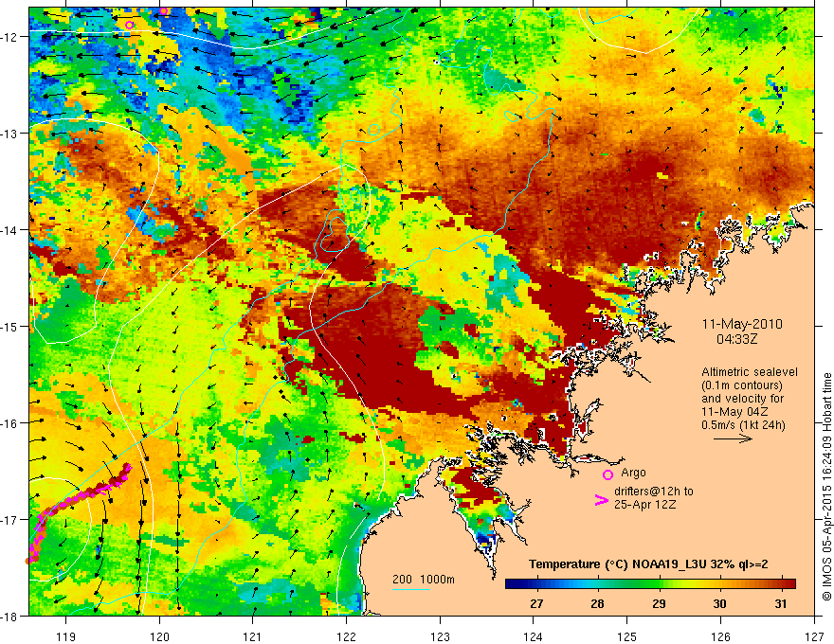Image resolution: width=834 pixels, height=644 pixels.
Task: Click the longitude axis label '122'
Action: (346, 636)
